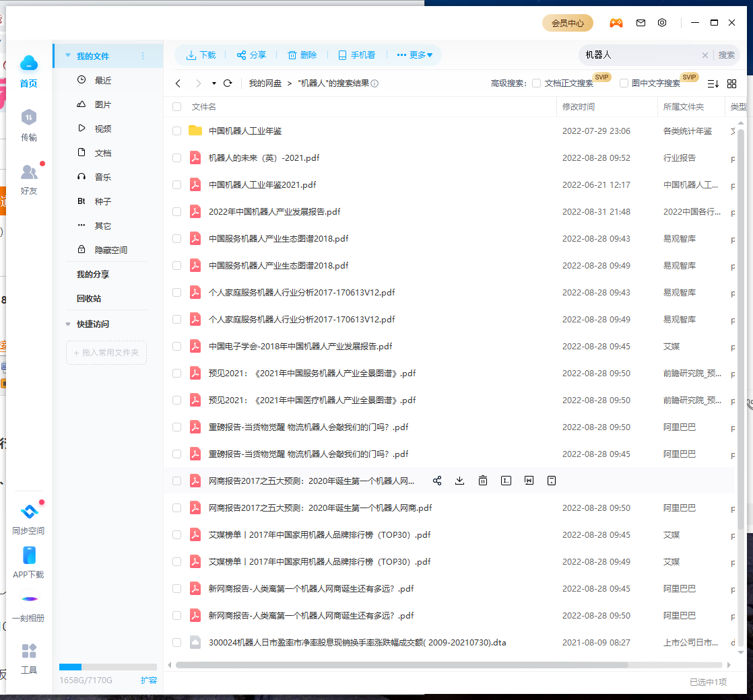This screenshot has height=700, width=753.
Task: Click the 手机看 toolbar button
Action: tap(357, 55)
